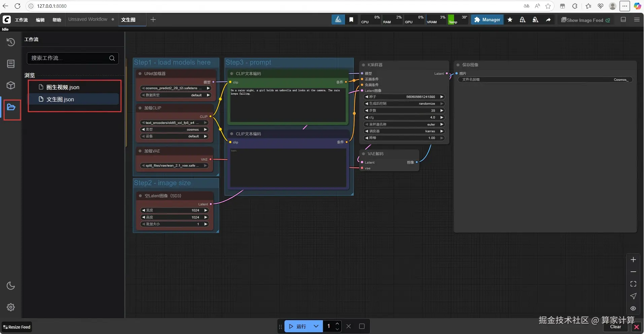Open settings gear icon in sidebar

click(x=11, y=307)
